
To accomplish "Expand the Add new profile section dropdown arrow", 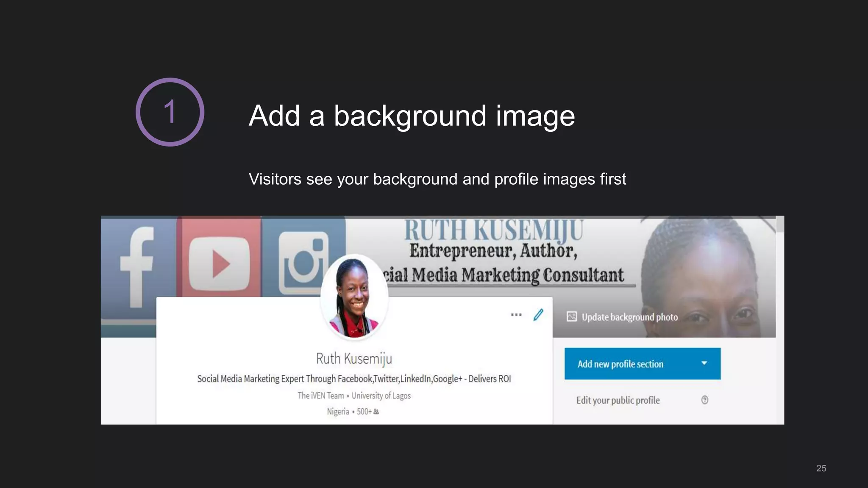I will (704, 363).
